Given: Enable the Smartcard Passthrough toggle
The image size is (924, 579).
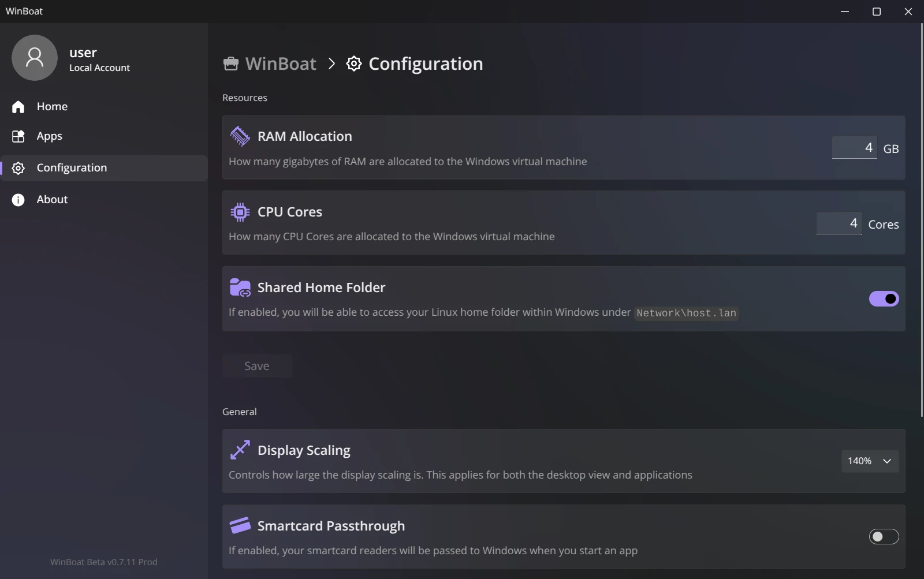Looking at the screenshot, I should [884, 536].
